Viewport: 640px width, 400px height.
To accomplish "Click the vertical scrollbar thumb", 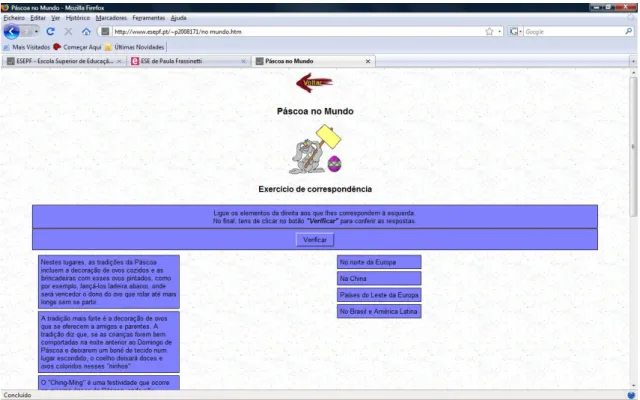I will pyautogui.click(x=633, y=147).
